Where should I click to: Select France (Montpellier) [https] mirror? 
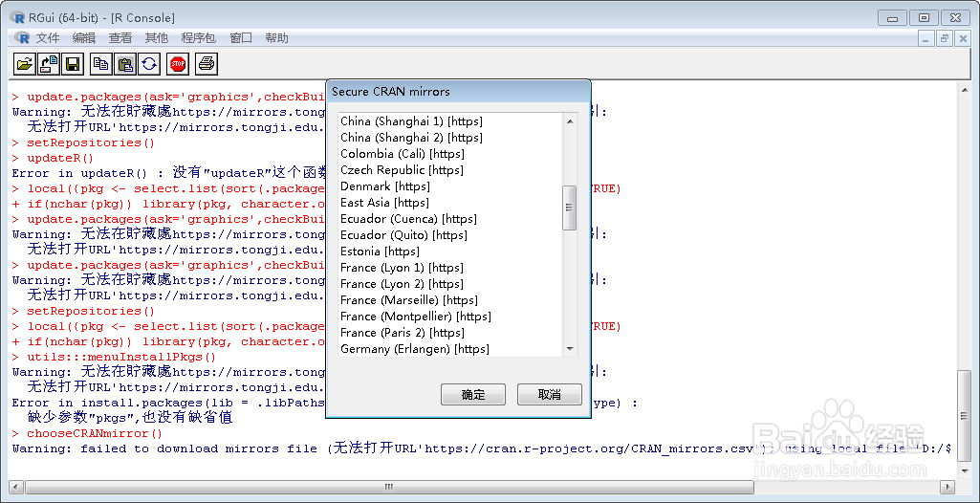click(x=450, y=317)
